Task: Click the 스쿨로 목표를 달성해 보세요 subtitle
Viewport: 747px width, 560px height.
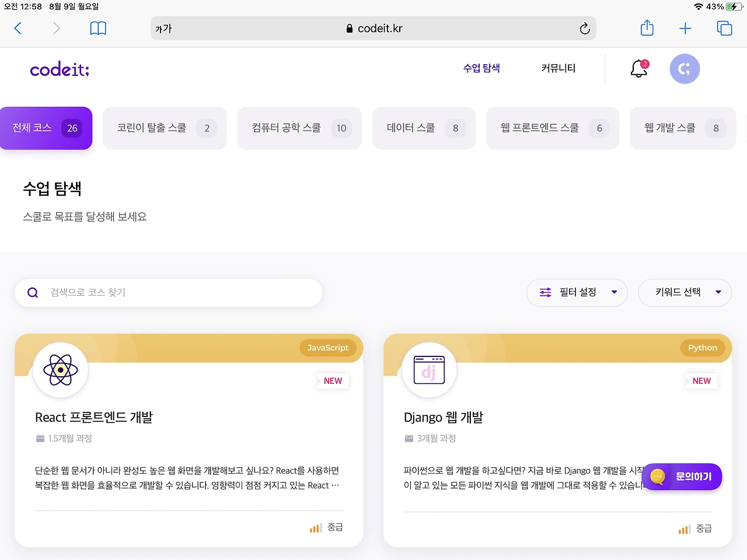Action: [85, 216]
